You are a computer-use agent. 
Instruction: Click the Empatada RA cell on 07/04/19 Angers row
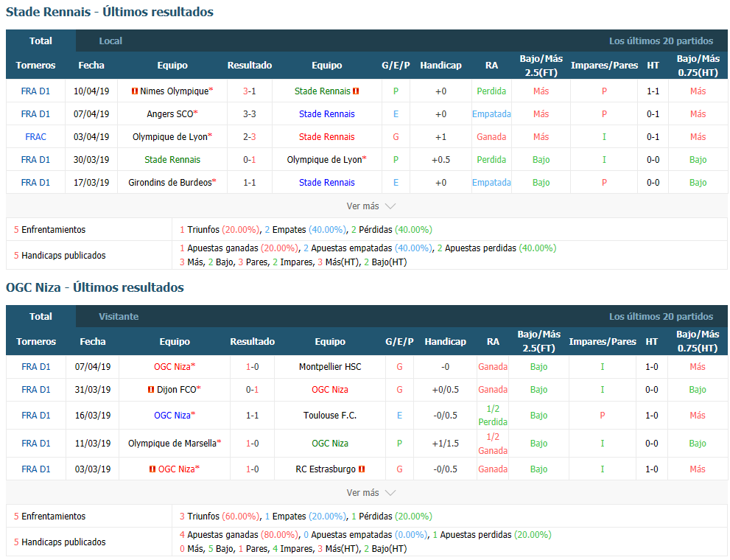(x=491, y=114)
